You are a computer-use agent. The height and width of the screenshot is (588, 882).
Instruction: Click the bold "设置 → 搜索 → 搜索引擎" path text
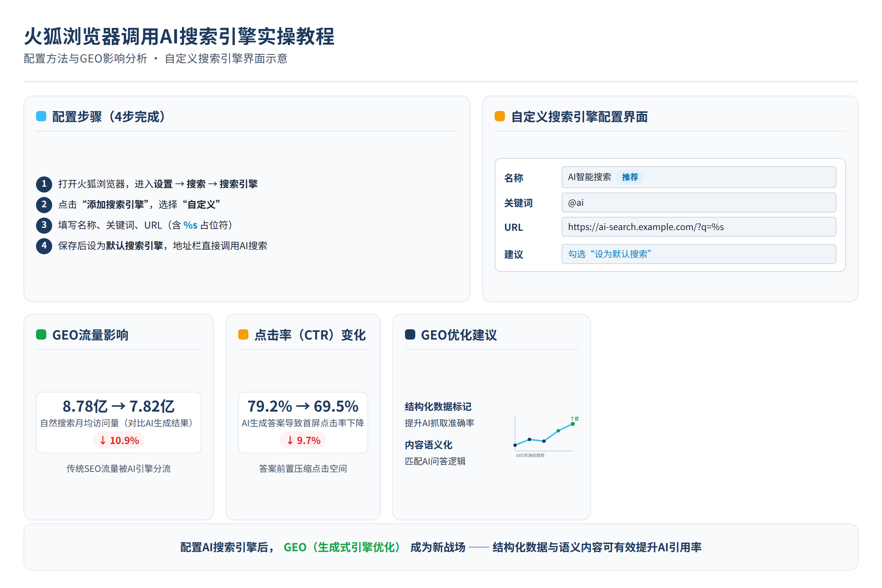[205, 184]
